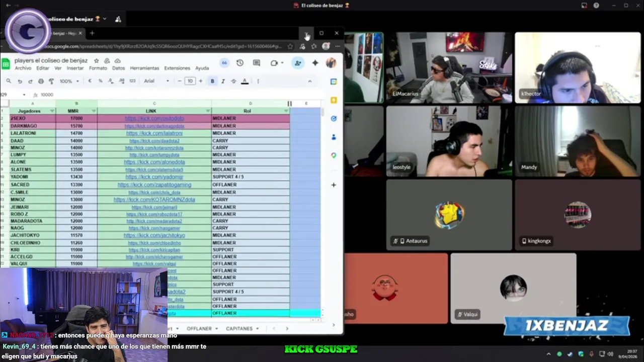Open the Gemini sparkle assistant
Viewport: 644px width, 362px height.
[315, 63]
